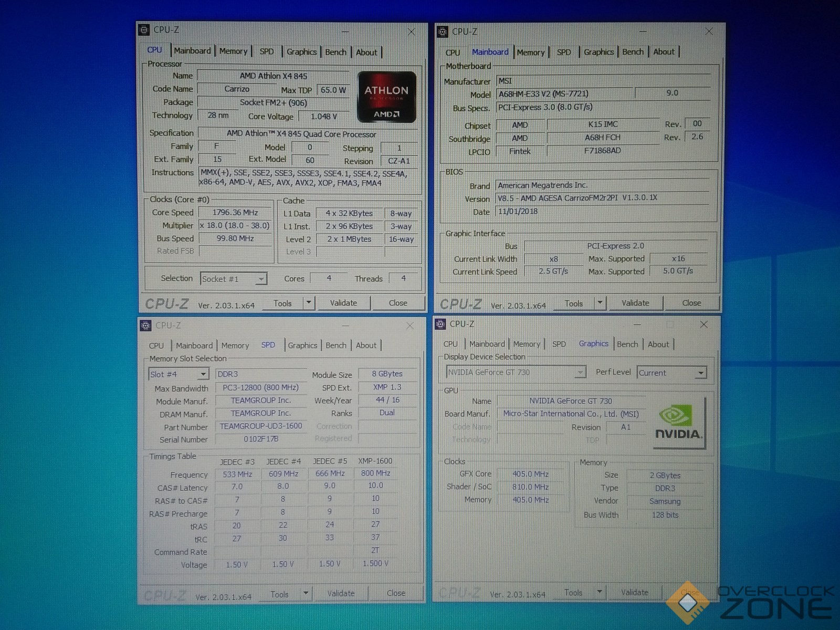Minimize the Graphics CPU-Z window
The width and height of the screenshot is (840, 630).
[x=637, y=324]
